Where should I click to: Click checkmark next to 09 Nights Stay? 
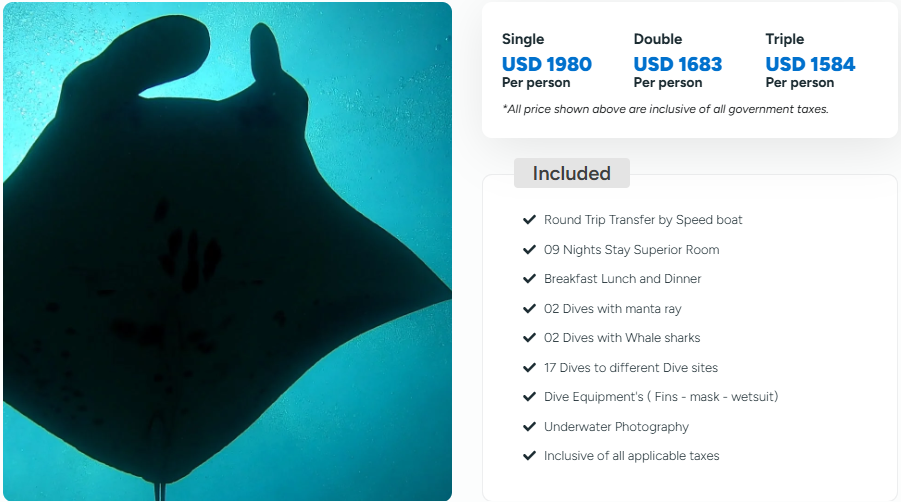tap(529, 250)
